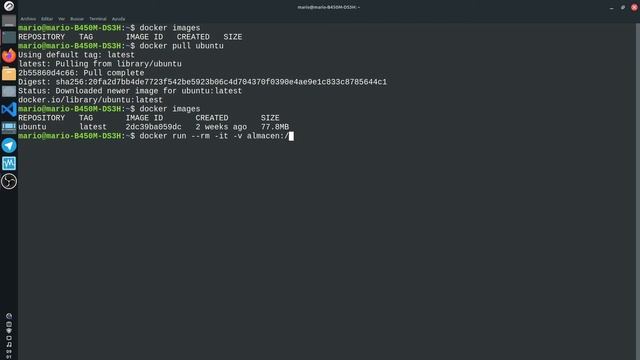
Task: Open Telegram from the dock
Action: click(9, 145)
